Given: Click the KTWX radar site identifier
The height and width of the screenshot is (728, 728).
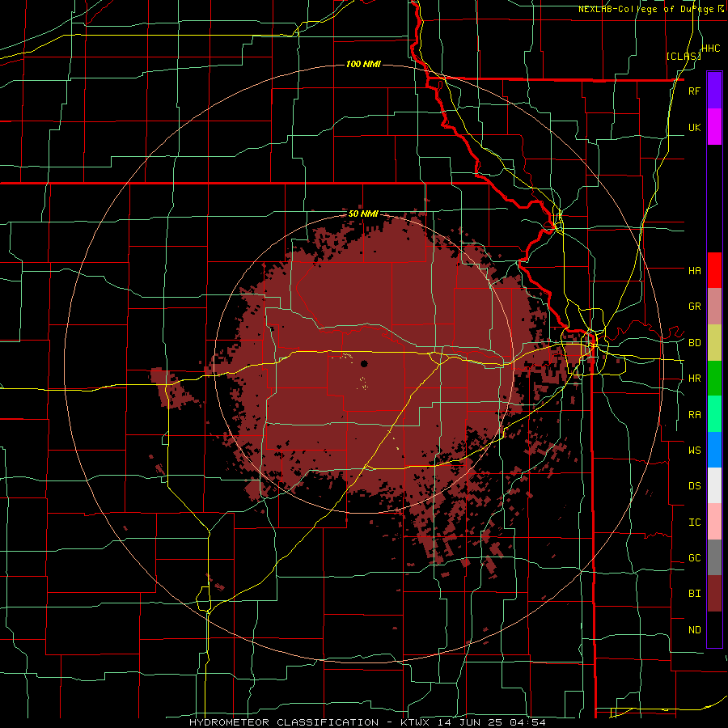Looking at the screenshot, I should 416,722.
